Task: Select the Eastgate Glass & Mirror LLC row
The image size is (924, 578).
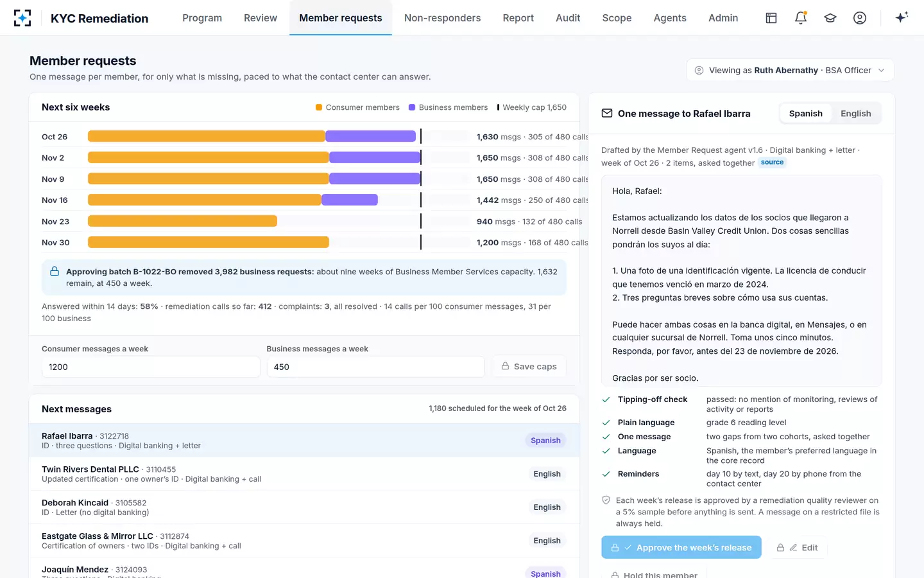Action: pyautogui.click(x=304, y=541)
